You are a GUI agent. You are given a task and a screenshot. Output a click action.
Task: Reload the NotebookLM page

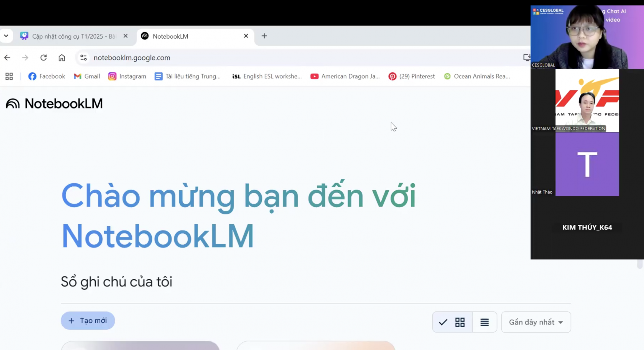(x=44, y=58)
